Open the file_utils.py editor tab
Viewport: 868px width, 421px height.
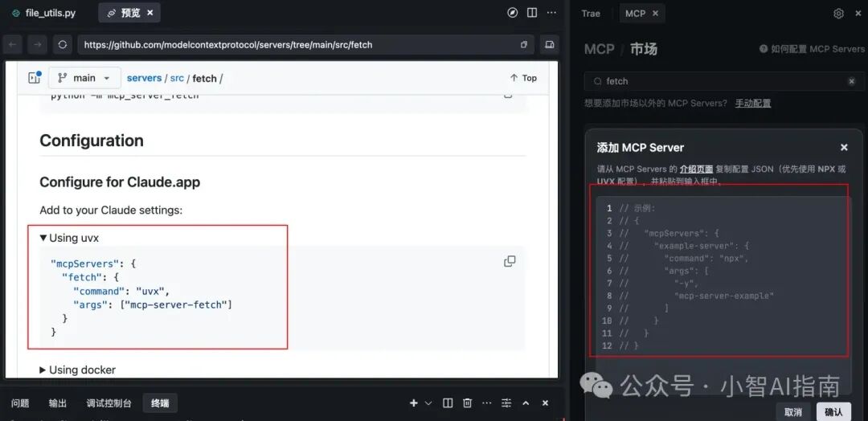click(43, 13)
